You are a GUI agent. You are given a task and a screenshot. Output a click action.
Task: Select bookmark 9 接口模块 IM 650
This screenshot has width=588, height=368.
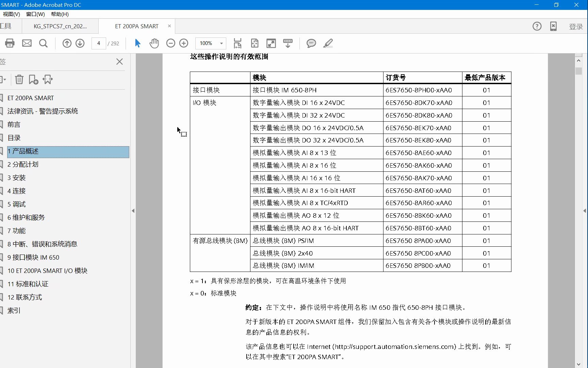click(33, 257)
